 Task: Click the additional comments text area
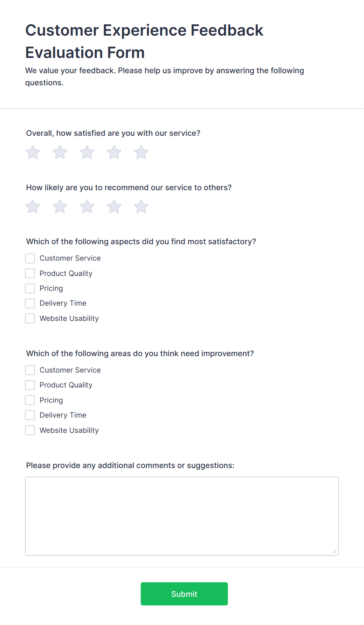pyautogui.click(x=182, y=516)
